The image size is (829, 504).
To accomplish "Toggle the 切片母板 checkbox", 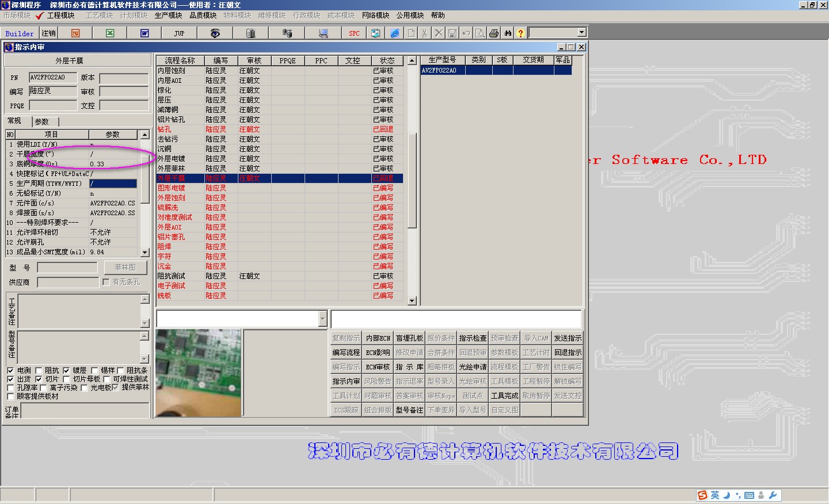I will click(x=66, y=379).
